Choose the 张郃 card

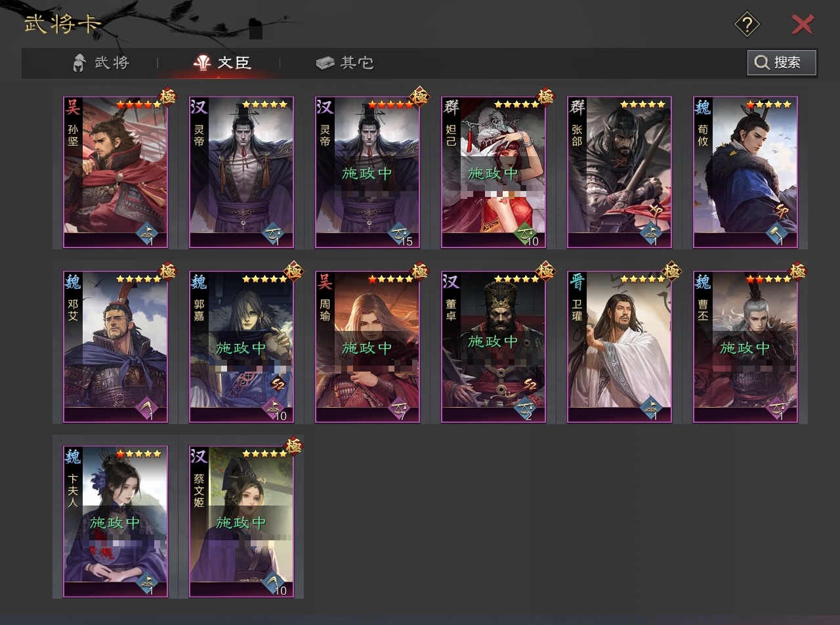[x=619, y=172]
